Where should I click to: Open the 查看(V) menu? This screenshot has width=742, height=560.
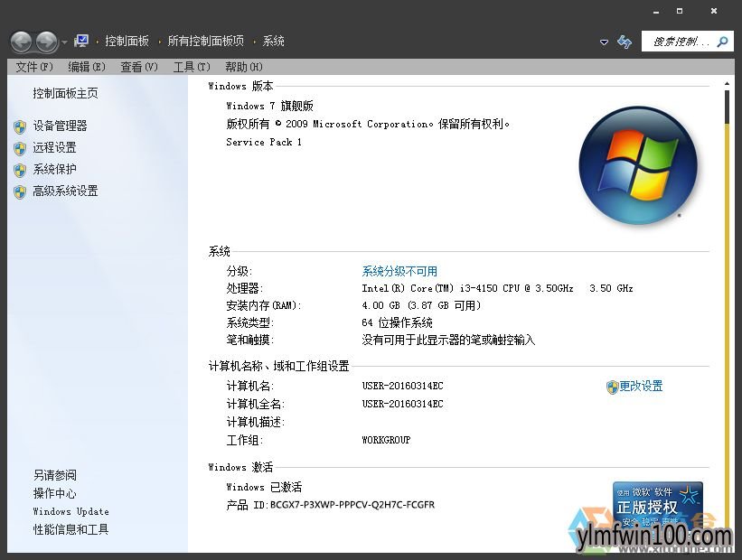(x=139, y=67)
